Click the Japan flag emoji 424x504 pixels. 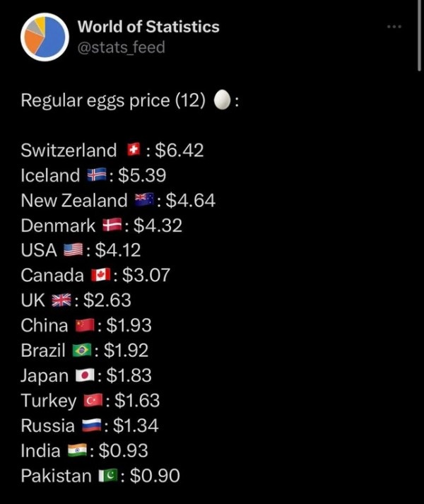pyautogui.click(x=85, y=375)
